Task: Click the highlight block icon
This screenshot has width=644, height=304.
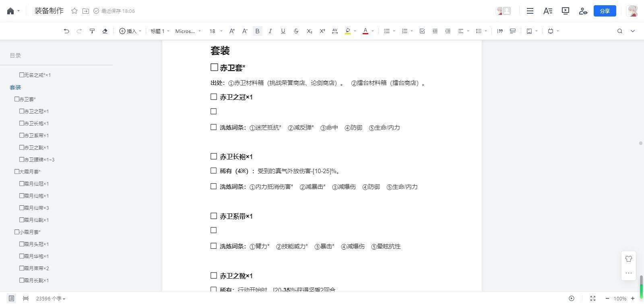Action: pos(513,31)
